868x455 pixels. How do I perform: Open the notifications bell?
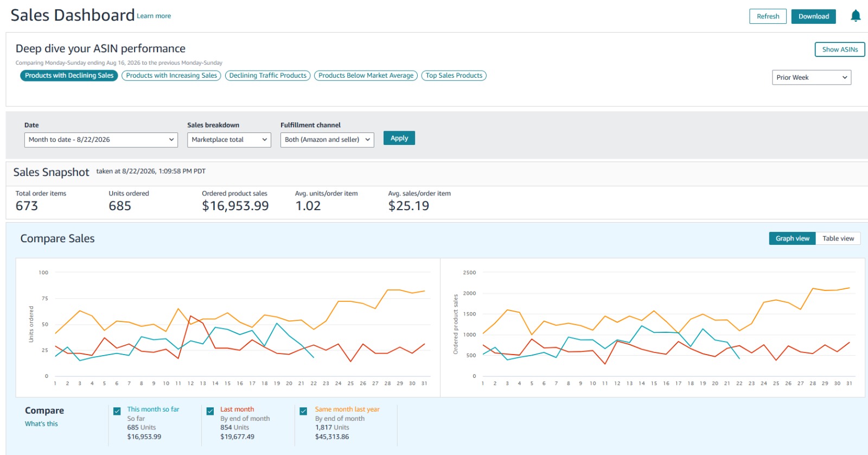point(856,16)
